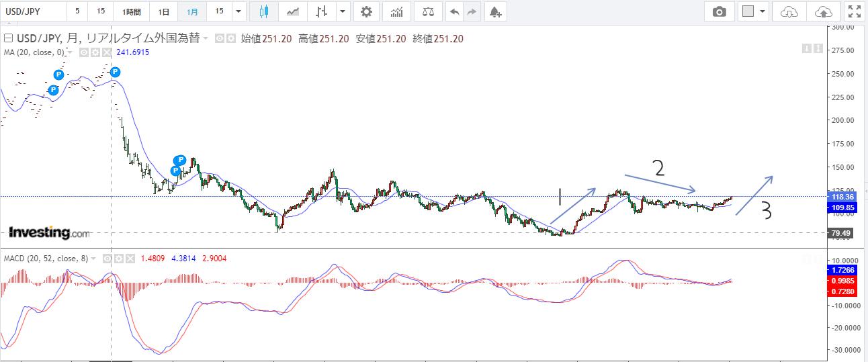Viewport: 868px width, 362px height.
Task: Click the 79.49 price level label
Action: [842, 233]
